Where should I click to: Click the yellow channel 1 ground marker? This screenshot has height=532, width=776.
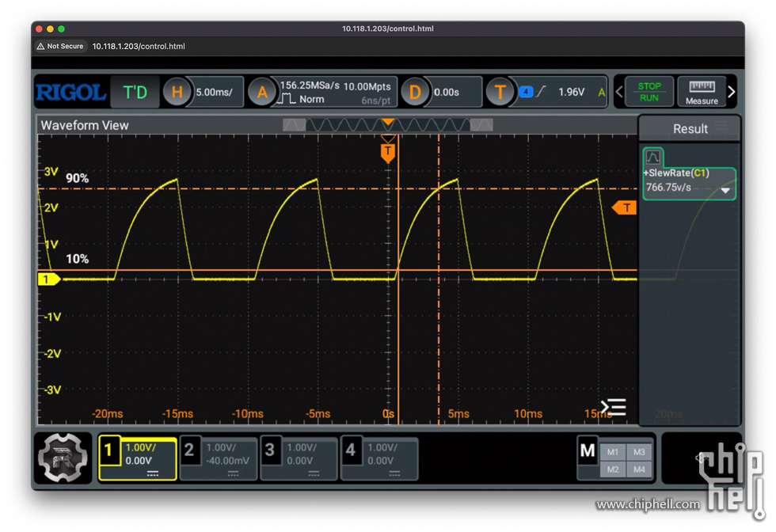click(x=49, y=279)
